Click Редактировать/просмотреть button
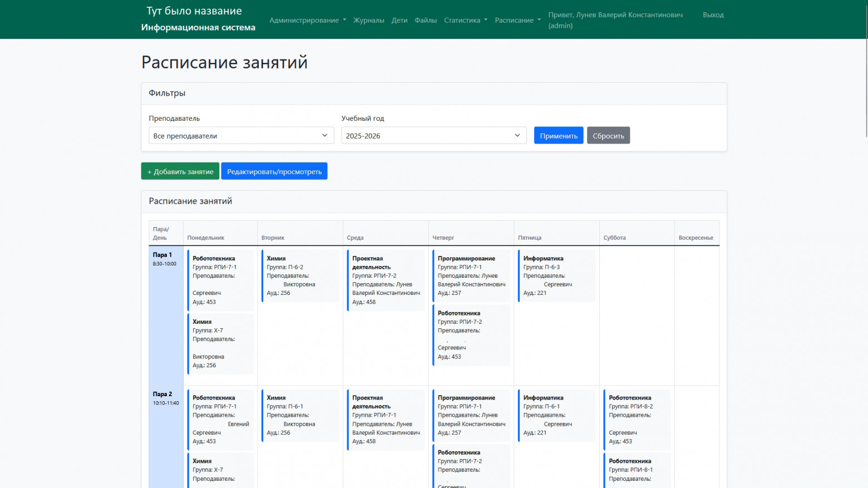868x488 pixels. point(274,171)
